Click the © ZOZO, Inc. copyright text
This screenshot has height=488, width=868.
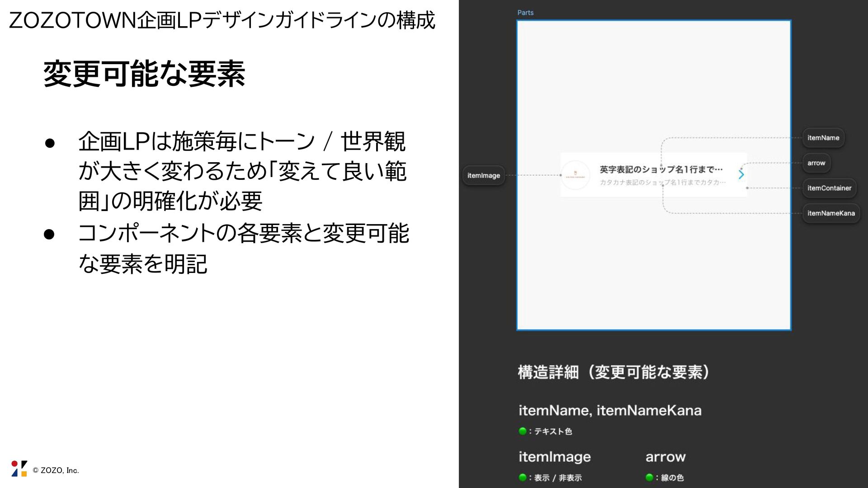click(x=56, y=470)
